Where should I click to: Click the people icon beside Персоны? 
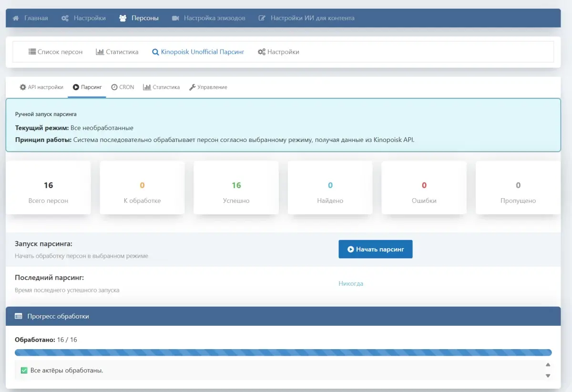click(123, 18)
